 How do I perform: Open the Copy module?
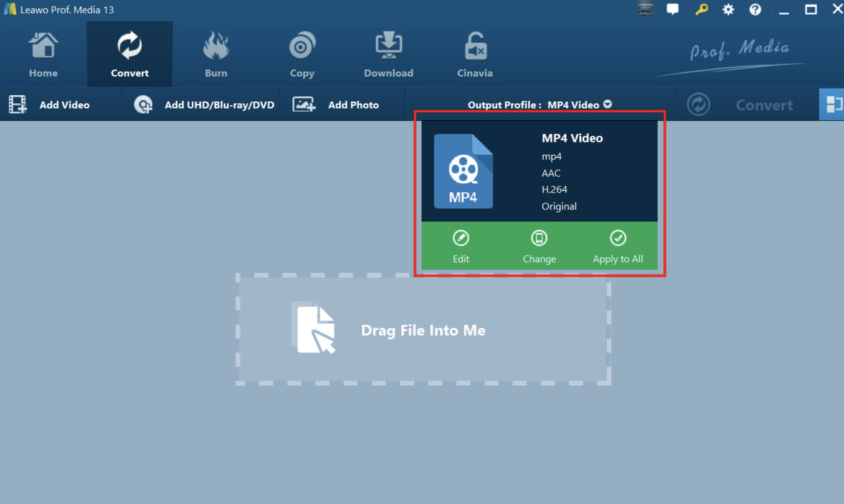coord(302,55)
